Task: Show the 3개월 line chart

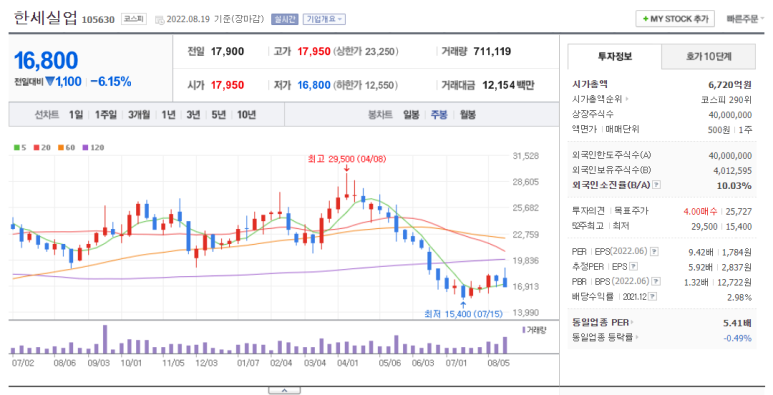Action: point(139,115)
